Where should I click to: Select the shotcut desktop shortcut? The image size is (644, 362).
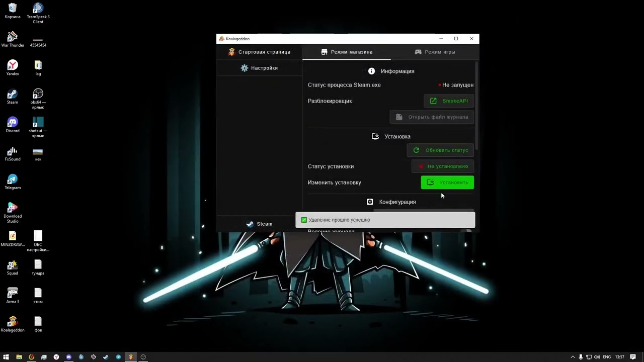38,127
